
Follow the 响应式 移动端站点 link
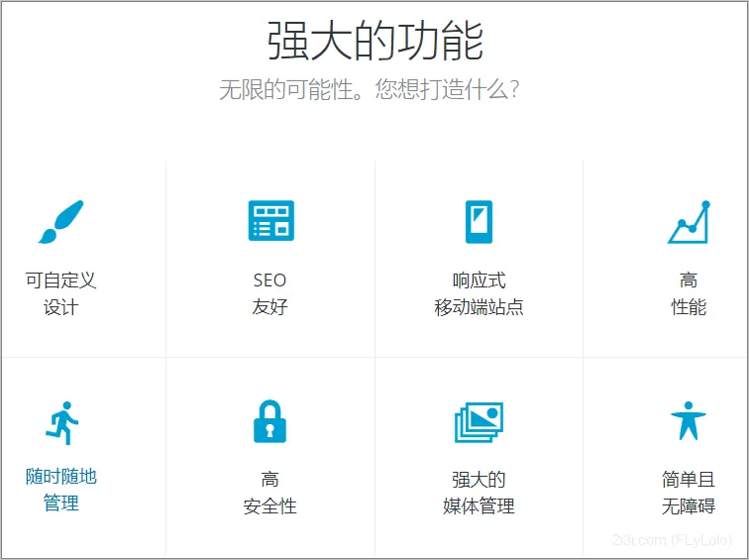tap(479, 293)
